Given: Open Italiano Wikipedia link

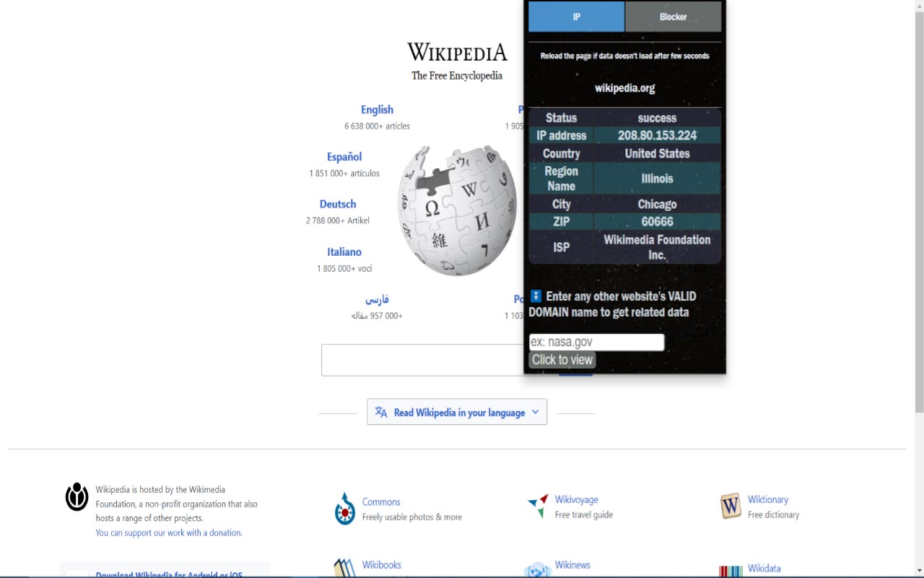Looking at the screenshot, I should tap(344, 252).
